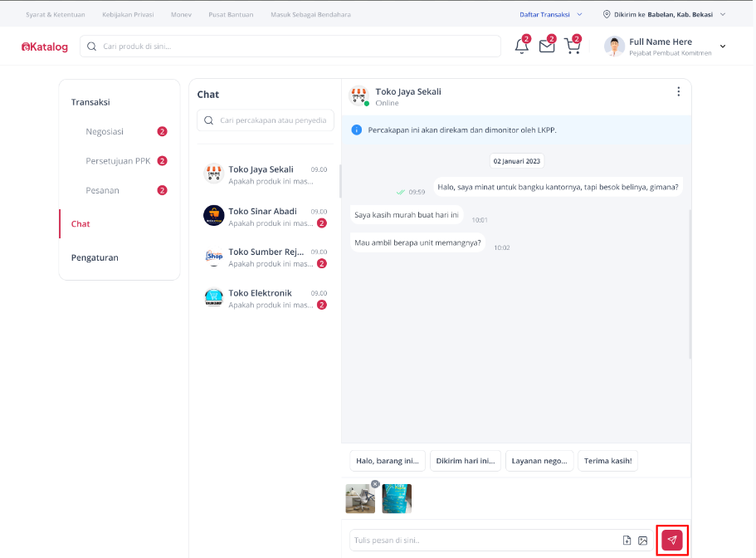Click the Toko Sinar Abadi avatar
756x558 pixels.
point(213,215)
